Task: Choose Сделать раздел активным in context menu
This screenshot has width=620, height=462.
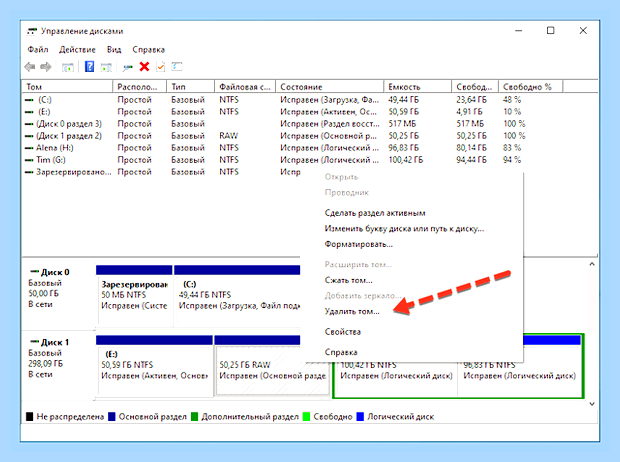Action: pyautogui.click(x=375, y=213)
